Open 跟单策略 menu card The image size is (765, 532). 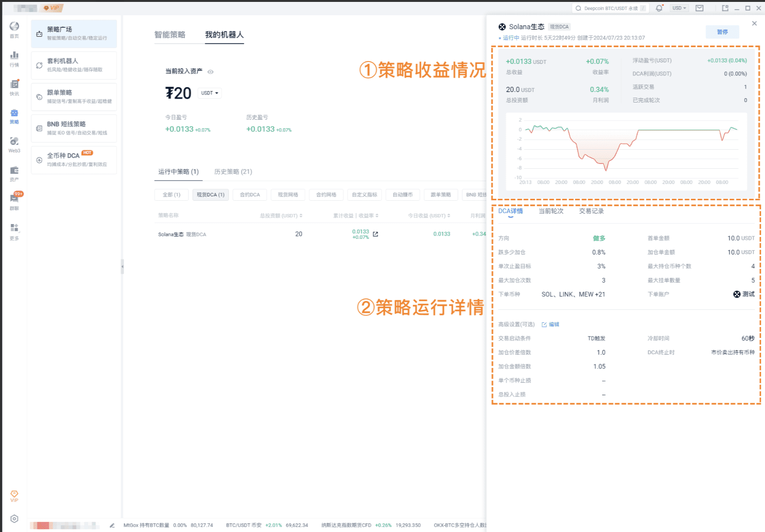click(74, 97)
